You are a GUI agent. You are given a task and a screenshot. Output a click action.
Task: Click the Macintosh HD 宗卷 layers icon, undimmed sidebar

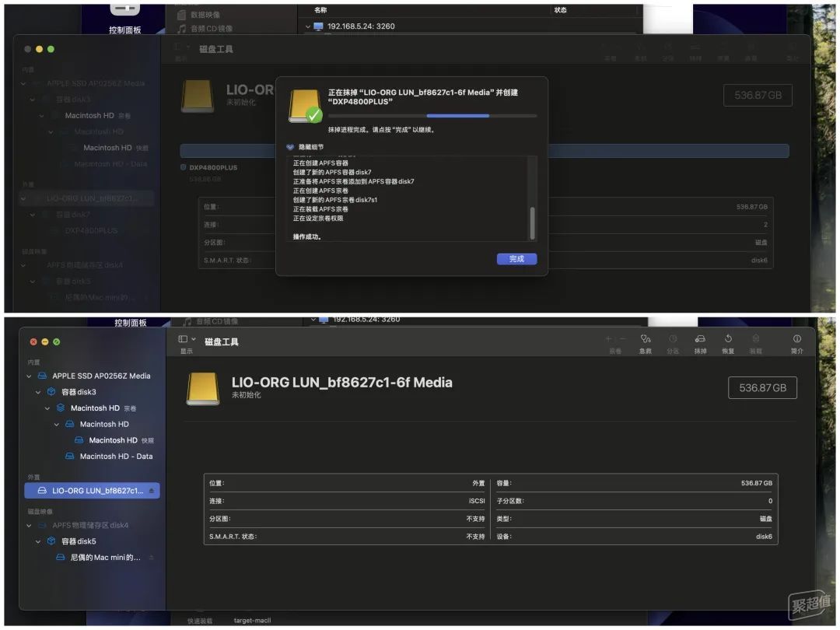click(x=61, y=408)
